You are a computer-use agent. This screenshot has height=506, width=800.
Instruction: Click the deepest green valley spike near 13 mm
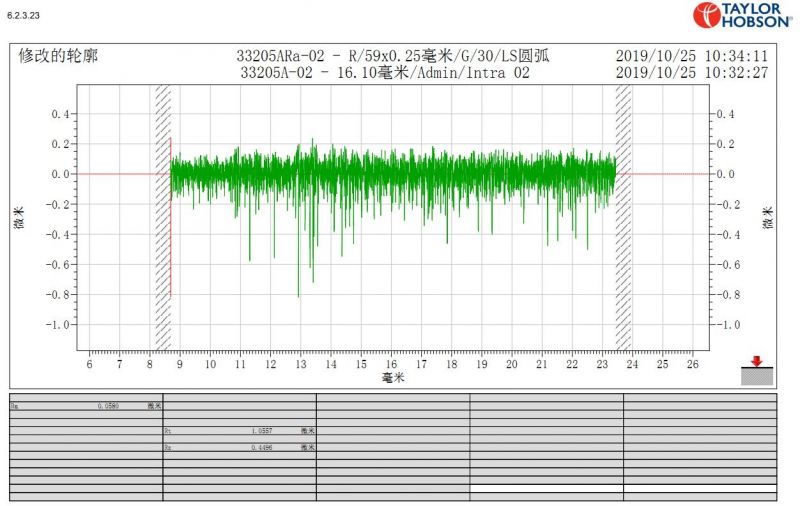click(x=298, y=294)
